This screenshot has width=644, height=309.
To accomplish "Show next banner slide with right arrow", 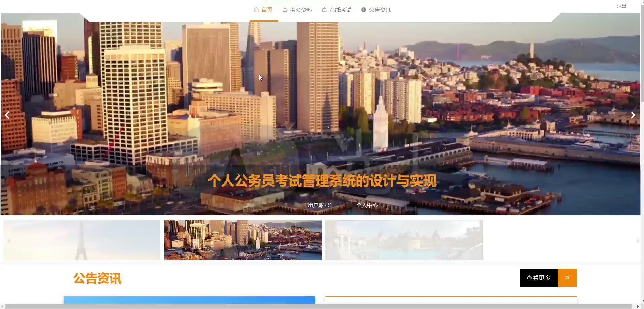I will (633, 115).
